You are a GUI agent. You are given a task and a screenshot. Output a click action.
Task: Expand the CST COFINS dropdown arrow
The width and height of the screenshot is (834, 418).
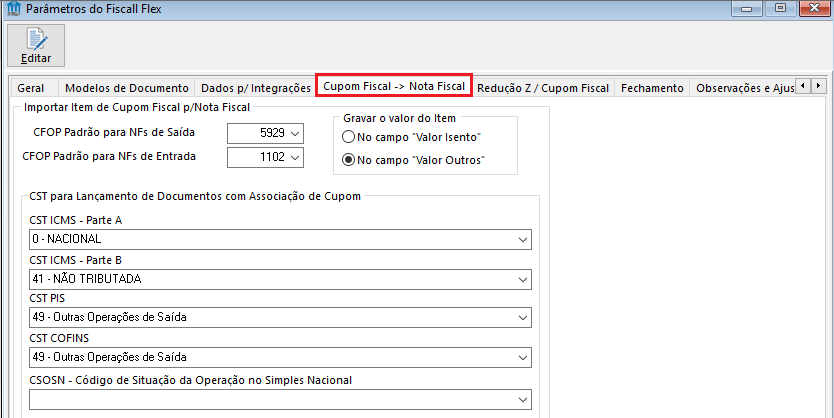tap(523, 357)
